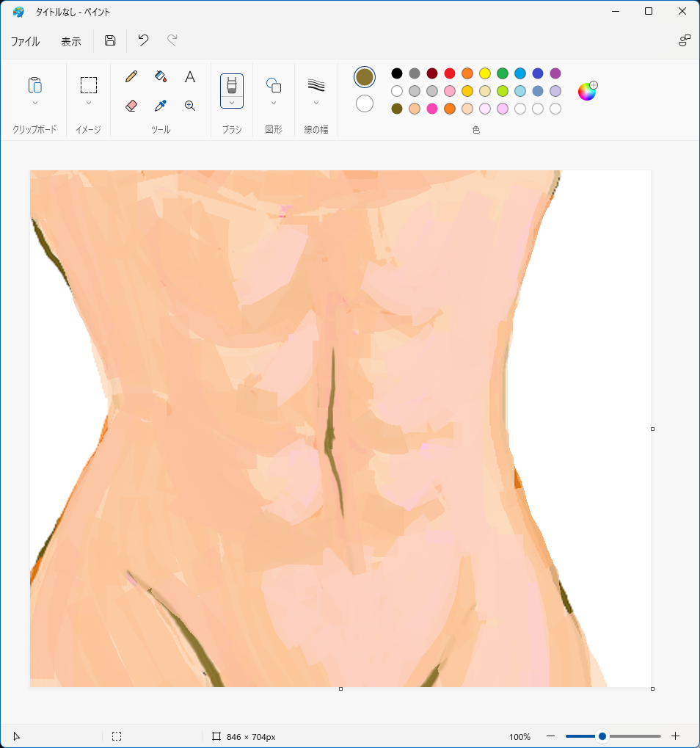Undo the last brush stroke
This screenshot has height=748, width=700.
pyautogui.click(x=144, y=40)
